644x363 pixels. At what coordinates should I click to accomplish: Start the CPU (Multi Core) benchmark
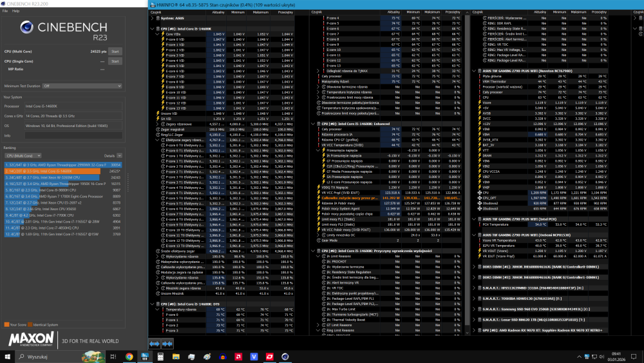click(115, 51)
